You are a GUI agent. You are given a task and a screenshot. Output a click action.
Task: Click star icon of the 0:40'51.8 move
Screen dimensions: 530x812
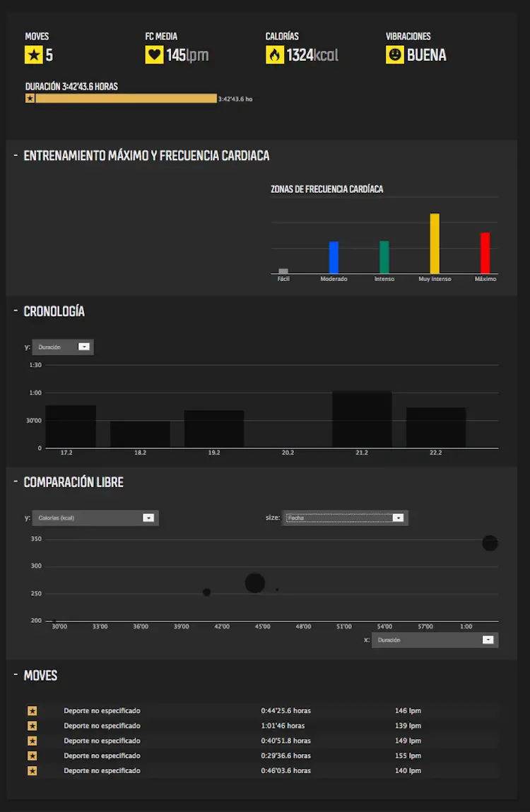point(32,741)
